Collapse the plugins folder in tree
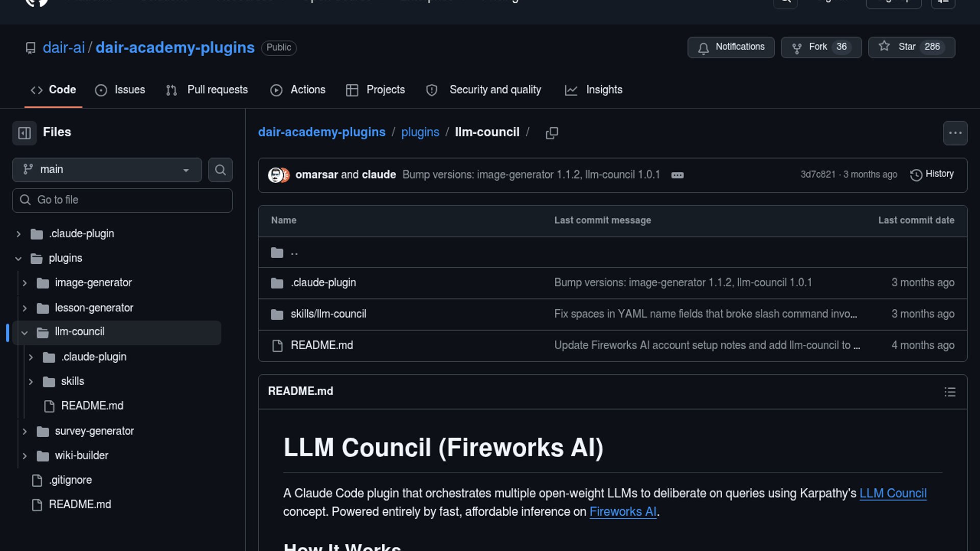Viewport: 980px width, 551px height. 18,259
